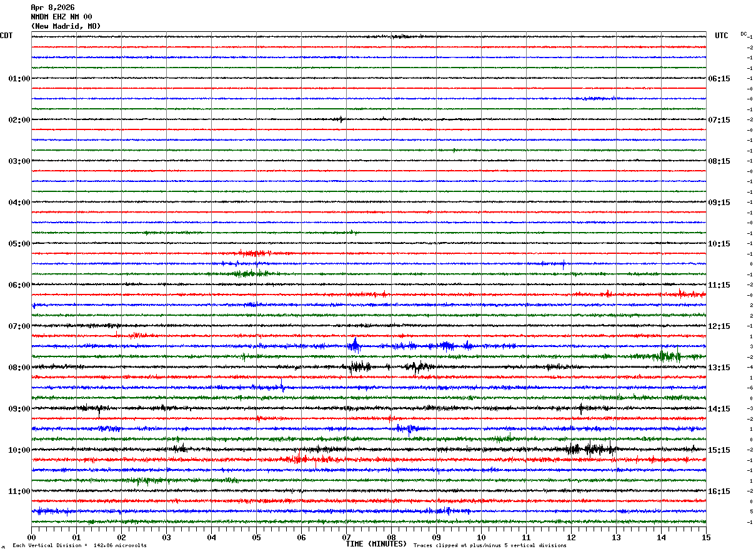Click the '13:15' UTC time label

pos(719,368)
